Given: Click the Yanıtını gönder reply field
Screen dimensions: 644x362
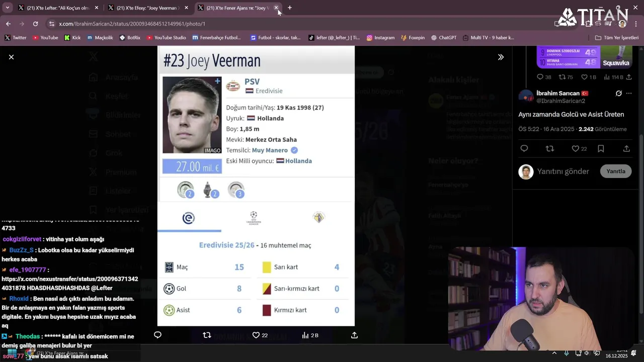Looking at the screenshot, I should pos(563,171).
